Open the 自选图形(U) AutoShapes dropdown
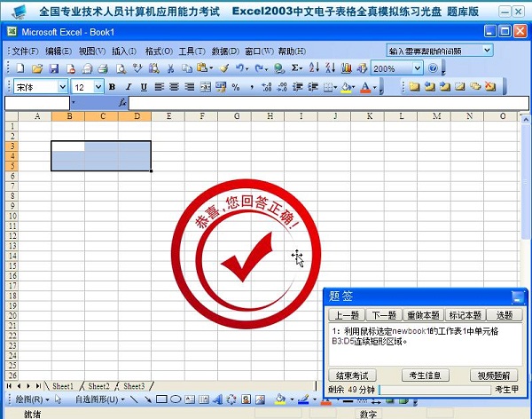This screenshot has height=419, width=532. [x=99, y=399]
